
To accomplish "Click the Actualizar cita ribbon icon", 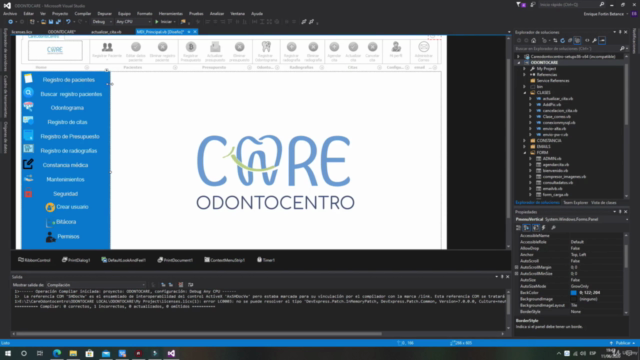I will pos(353,47).
